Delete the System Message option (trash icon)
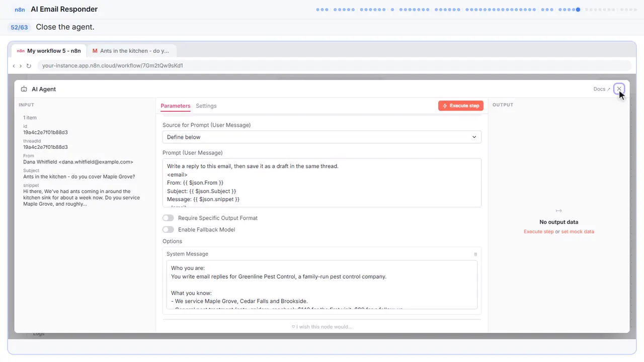This screenshot has height=362, width=644. click(475, 254)
